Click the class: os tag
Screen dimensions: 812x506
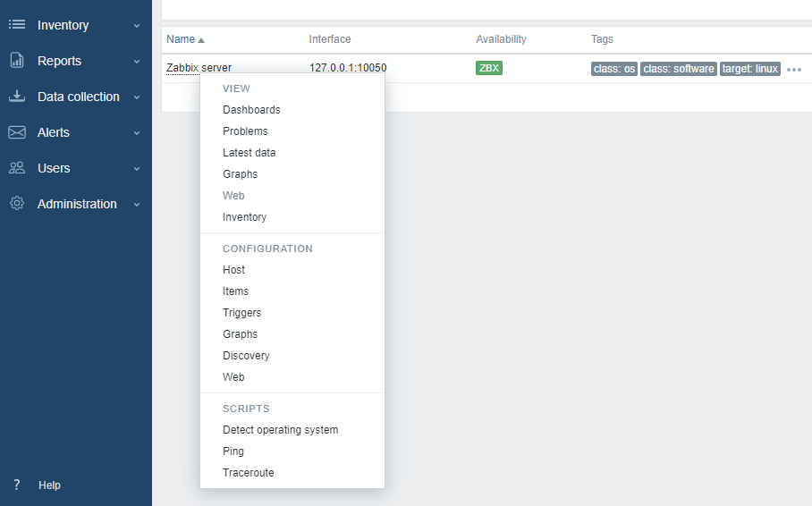tap(614, 69)
